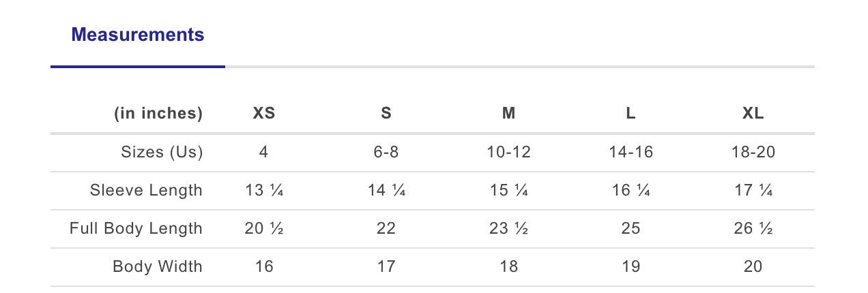
Task: Click the XL body width value 20
Action: tap(753, 266)
